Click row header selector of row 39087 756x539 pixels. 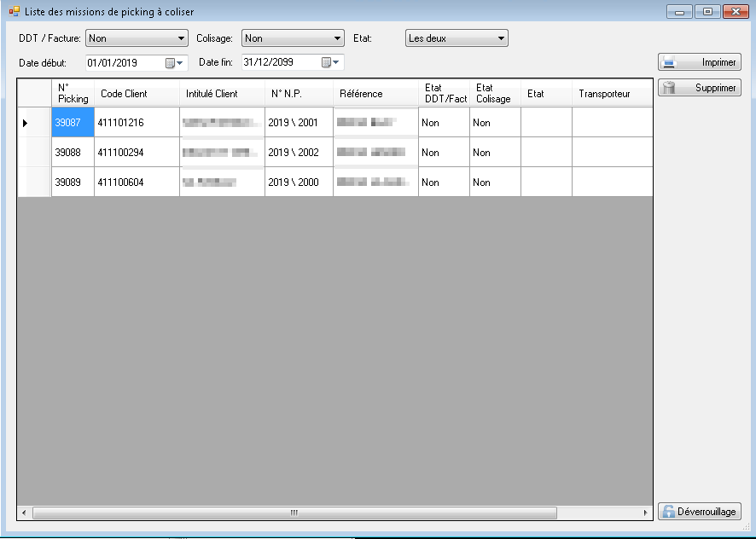34,123
